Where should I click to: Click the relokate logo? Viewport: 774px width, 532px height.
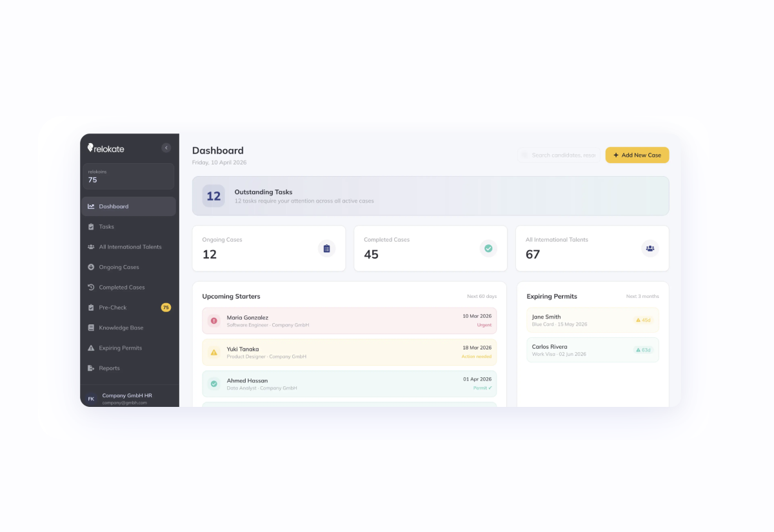(x=106, y=148)
